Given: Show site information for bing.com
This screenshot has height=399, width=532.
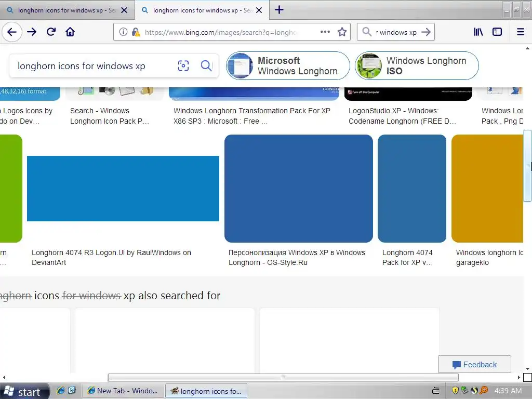Looking at the screenshot, I should [x=123, y=32].
